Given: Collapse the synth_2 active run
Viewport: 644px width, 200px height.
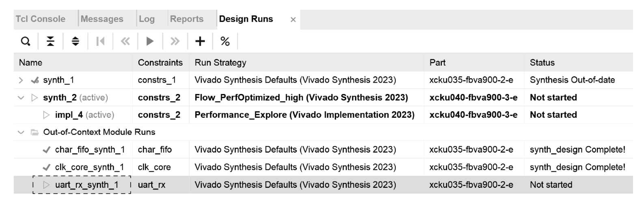Looking at the screenshot, I should [21, 98].
